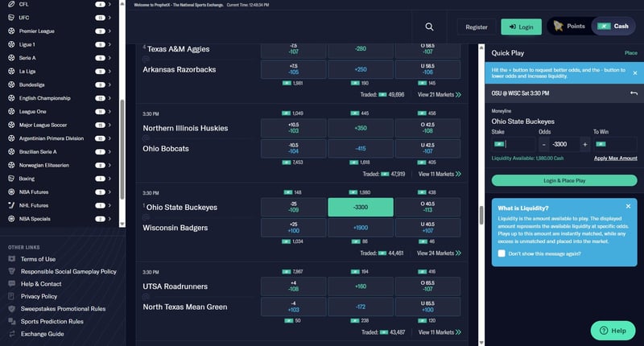This screenshot has width=644, height=346.
Task: Click the Register button
Action: tap(476, 27)
